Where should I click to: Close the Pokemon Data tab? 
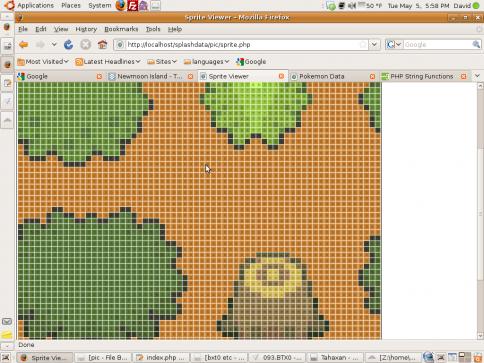[372, 76]
